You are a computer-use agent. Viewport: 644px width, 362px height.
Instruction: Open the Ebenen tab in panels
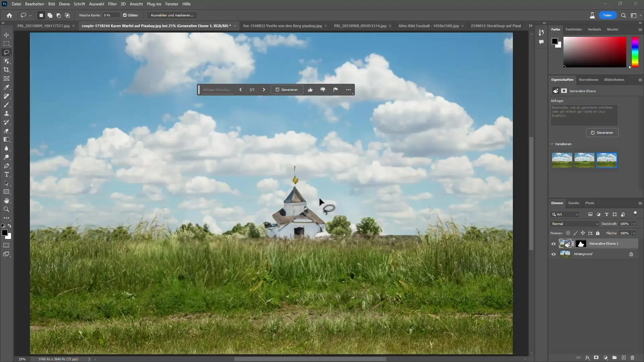click(x=557, y=203)
